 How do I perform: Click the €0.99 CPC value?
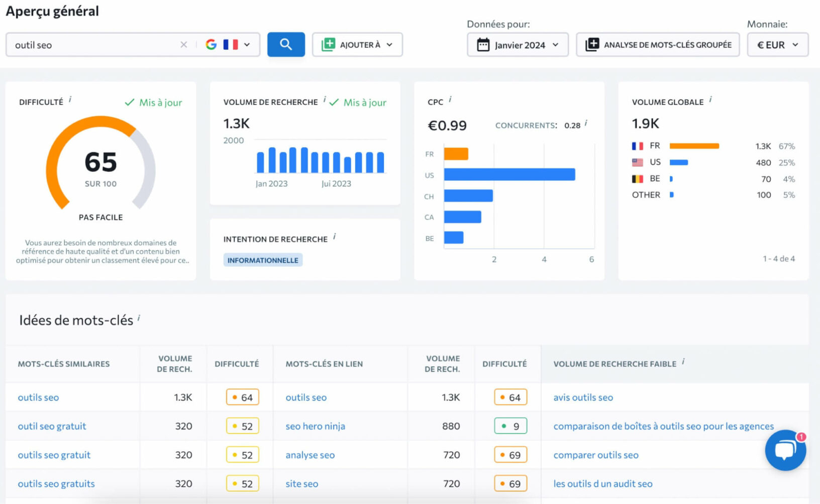[x=447, y=125]
